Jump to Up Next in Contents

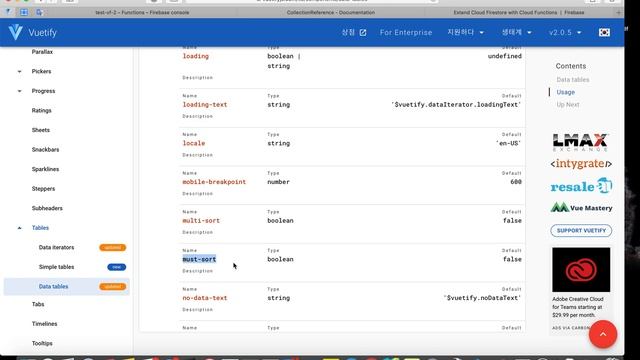568,105
